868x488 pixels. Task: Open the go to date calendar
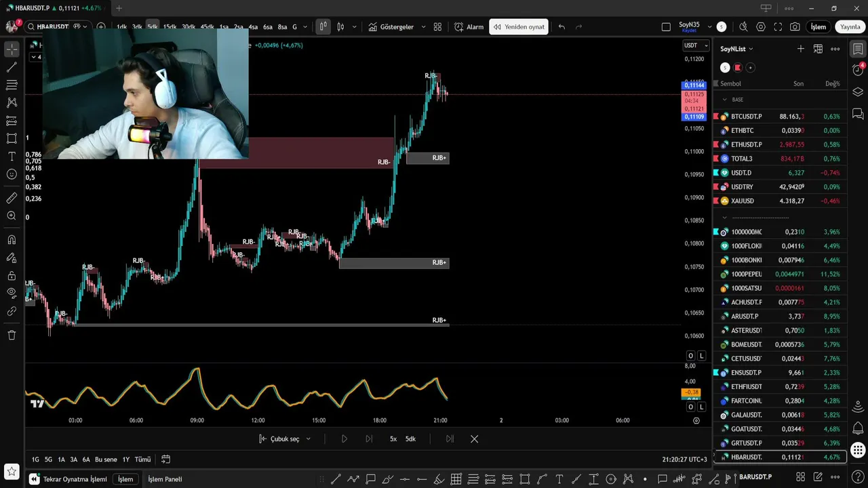coord(165,460)
